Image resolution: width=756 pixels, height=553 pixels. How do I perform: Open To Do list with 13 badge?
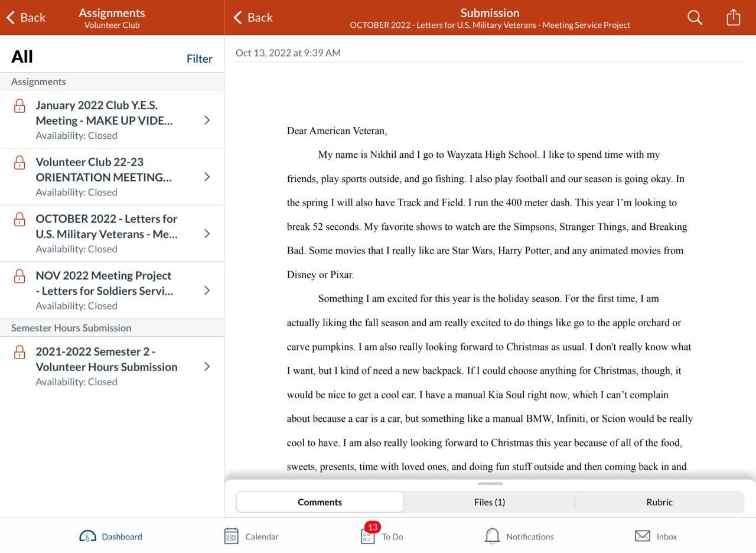tap(382, 535)
